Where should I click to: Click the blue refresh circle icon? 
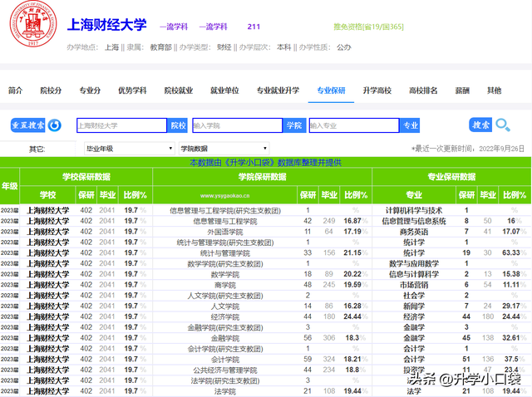[x=54, y=125]
